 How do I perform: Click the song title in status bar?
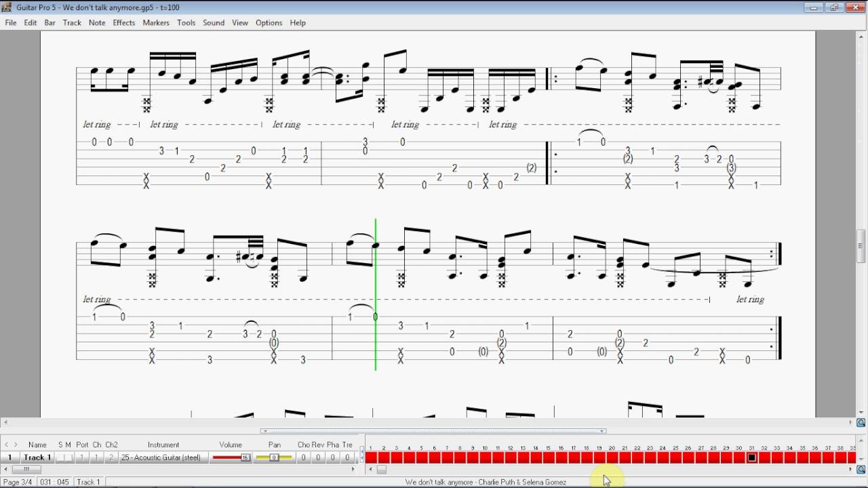click(486, 482)
